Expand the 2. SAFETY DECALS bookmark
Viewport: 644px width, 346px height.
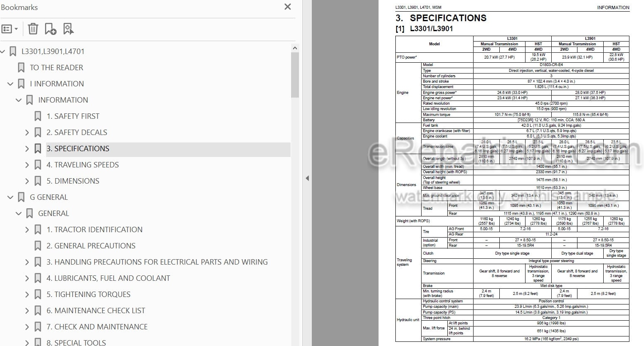(x=27, y=133)
